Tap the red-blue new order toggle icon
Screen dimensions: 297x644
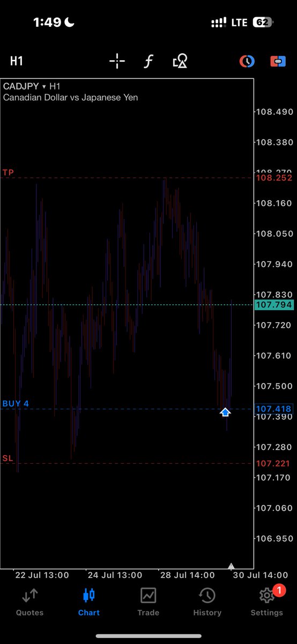pos(278,61)
